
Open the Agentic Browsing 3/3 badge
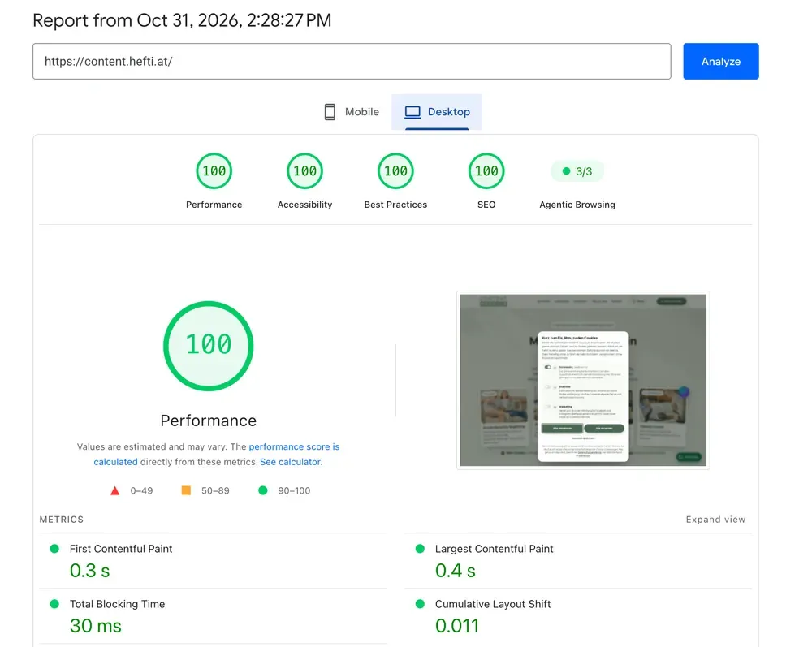click(x=577, y=171)
